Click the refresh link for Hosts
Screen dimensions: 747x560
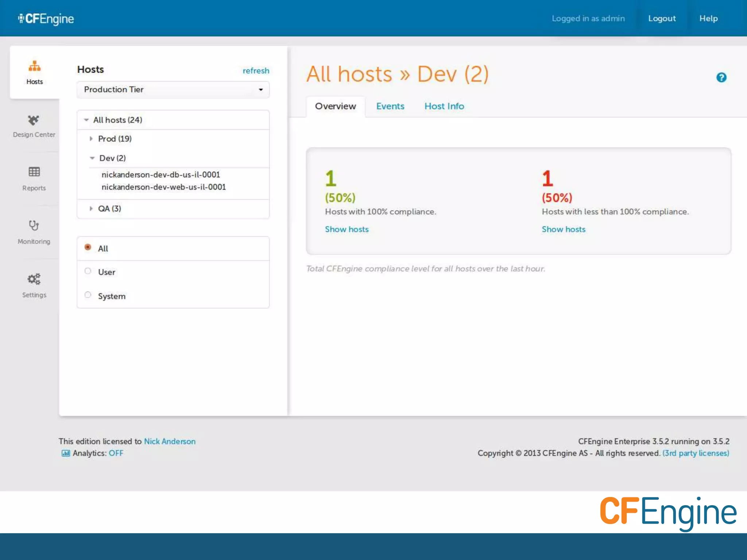[x=256, y=71]
